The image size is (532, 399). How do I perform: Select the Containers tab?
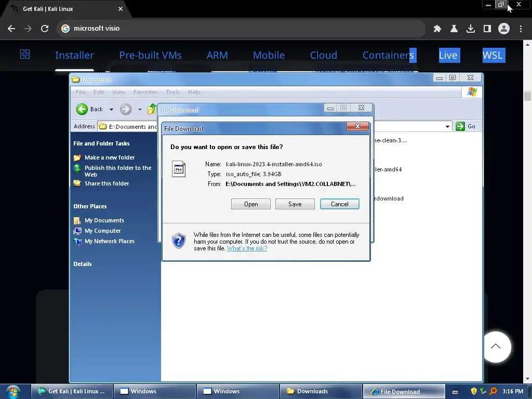tap(389, 55)
